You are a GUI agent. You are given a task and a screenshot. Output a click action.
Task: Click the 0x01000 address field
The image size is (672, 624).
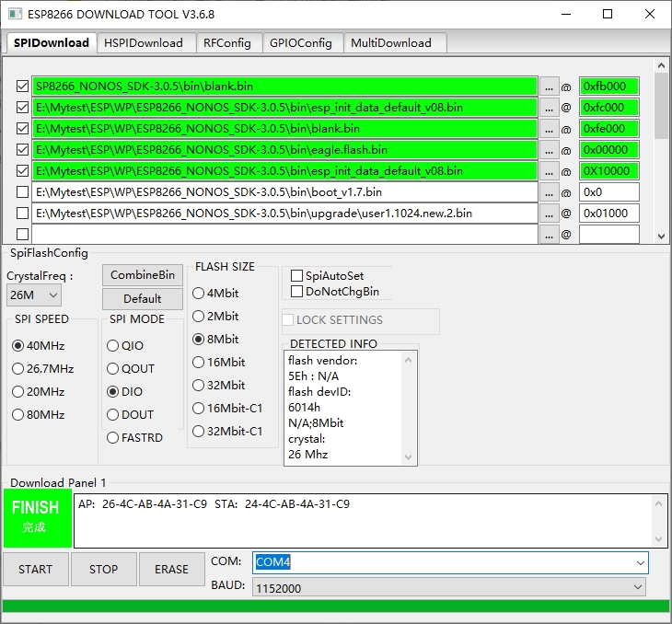tap(609, 213)
